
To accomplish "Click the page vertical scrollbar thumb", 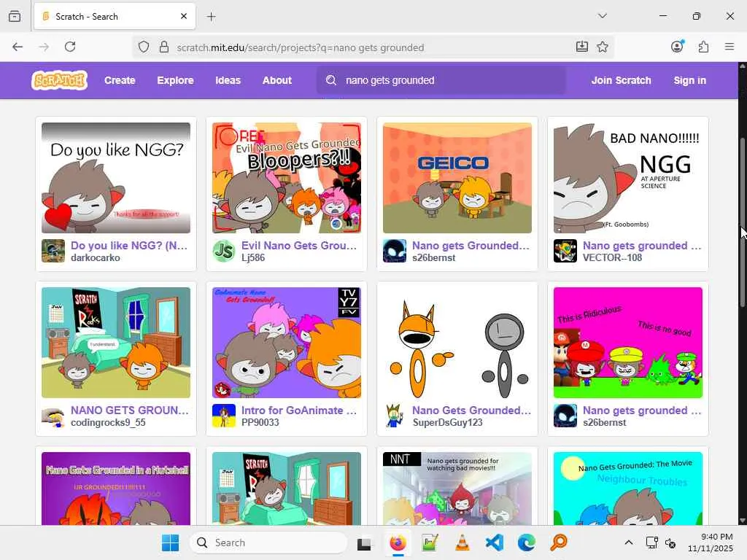I will pos(742,224).
